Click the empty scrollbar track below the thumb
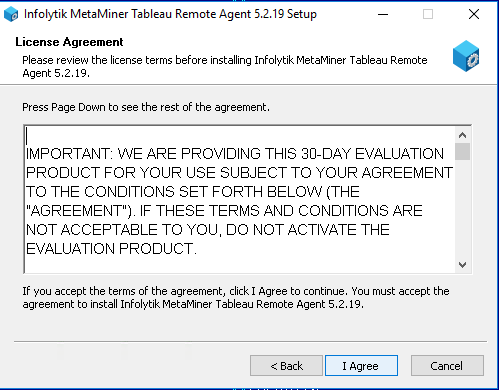Viewport: 499px width, 390px height. pyautogui.click(x=462, y=209)
